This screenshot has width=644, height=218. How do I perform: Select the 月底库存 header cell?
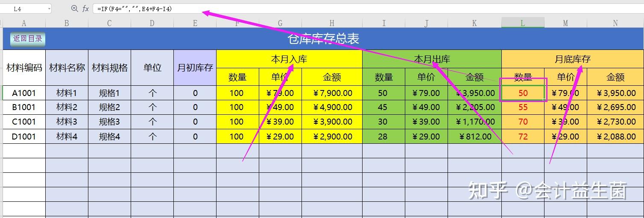coord(573,59)
